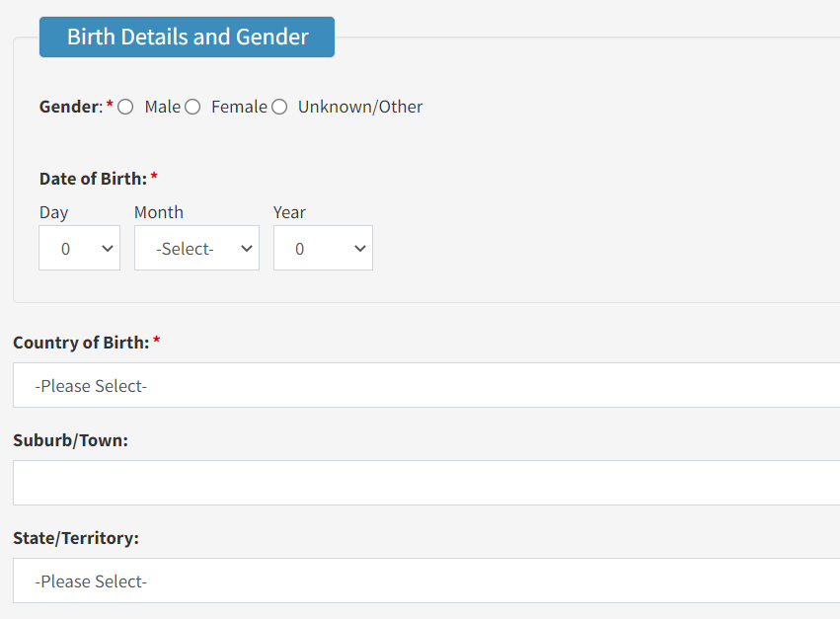
Task: Click into the Suburb/Town text field
Action: [426, 483]
